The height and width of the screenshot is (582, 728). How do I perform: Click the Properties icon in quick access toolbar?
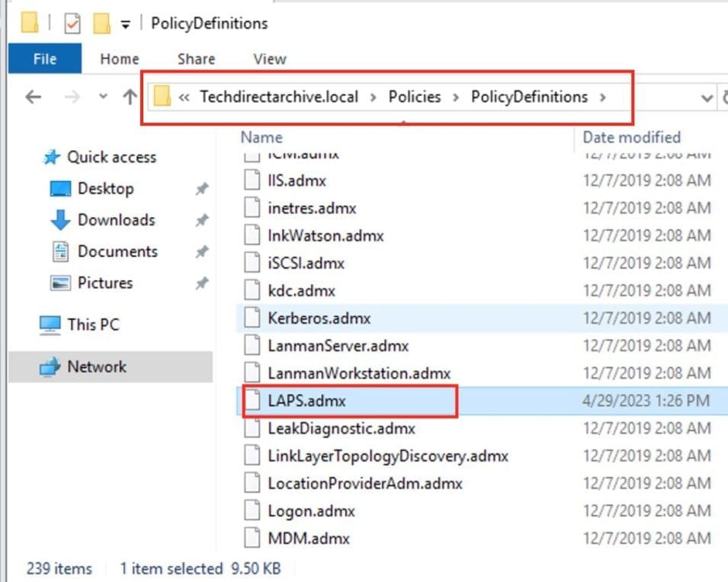tap(72, 24)
